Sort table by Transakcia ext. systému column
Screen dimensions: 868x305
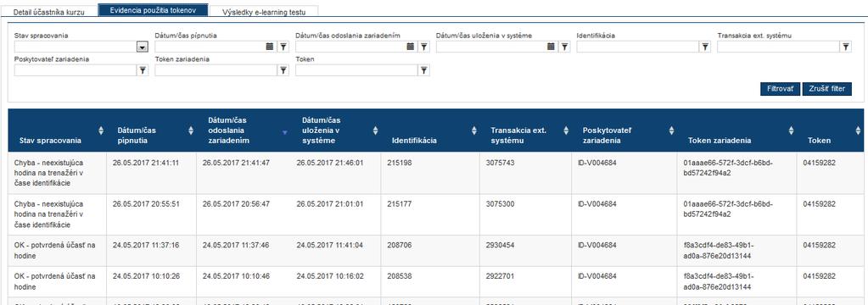point(566,130)
